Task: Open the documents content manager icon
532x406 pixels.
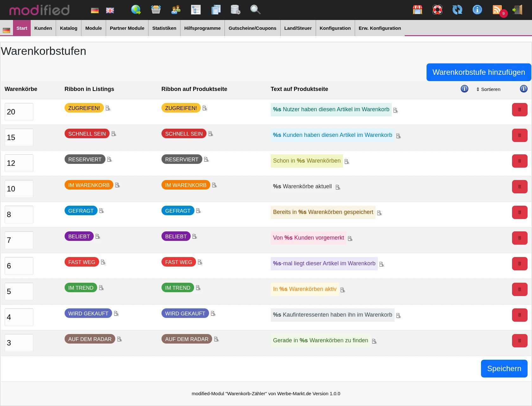Action: 216,10
